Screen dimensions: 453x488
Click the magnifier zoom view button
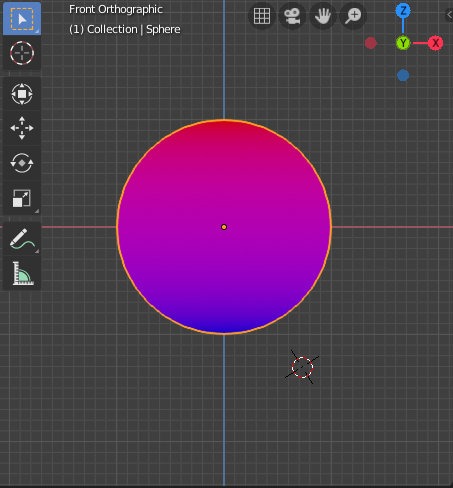(x=353, y=15)
